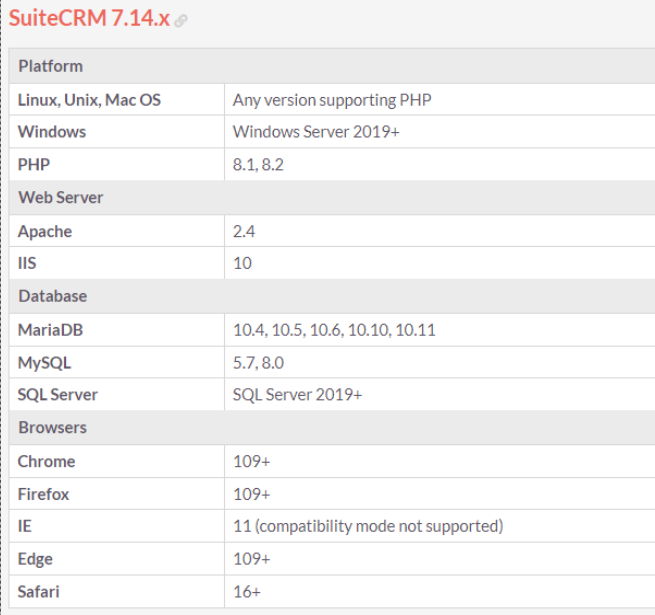
Task: Click the anchor link icon beside SuiteCRM 7.14.x
Action: point(181,20)
